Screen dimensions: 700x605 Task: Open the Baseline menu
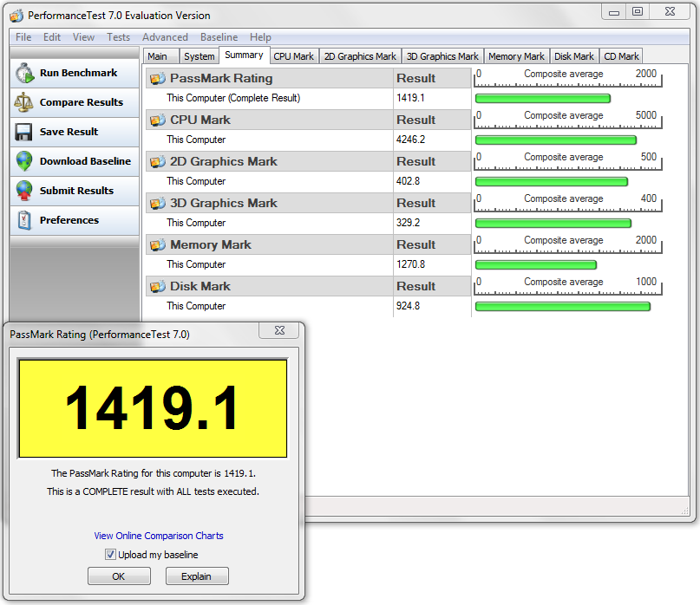coord(219,37)
